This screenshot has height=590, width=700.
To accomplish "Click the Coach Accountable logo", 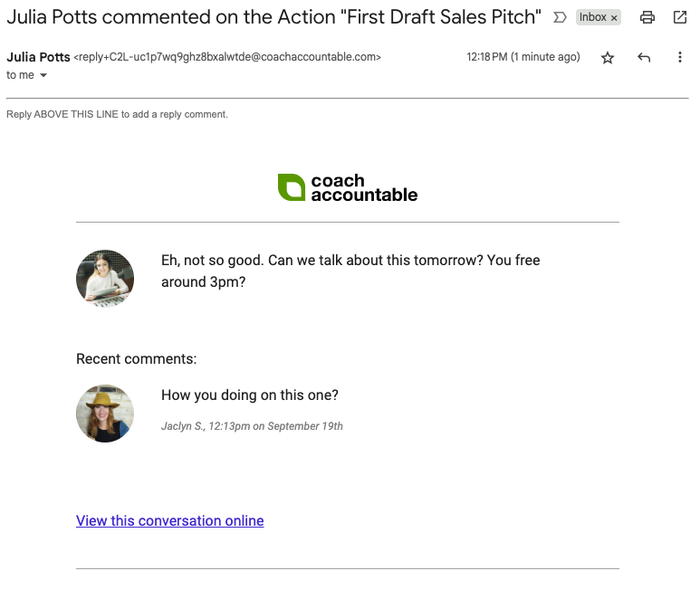I will pyautogui.click(x=348, y=187).
